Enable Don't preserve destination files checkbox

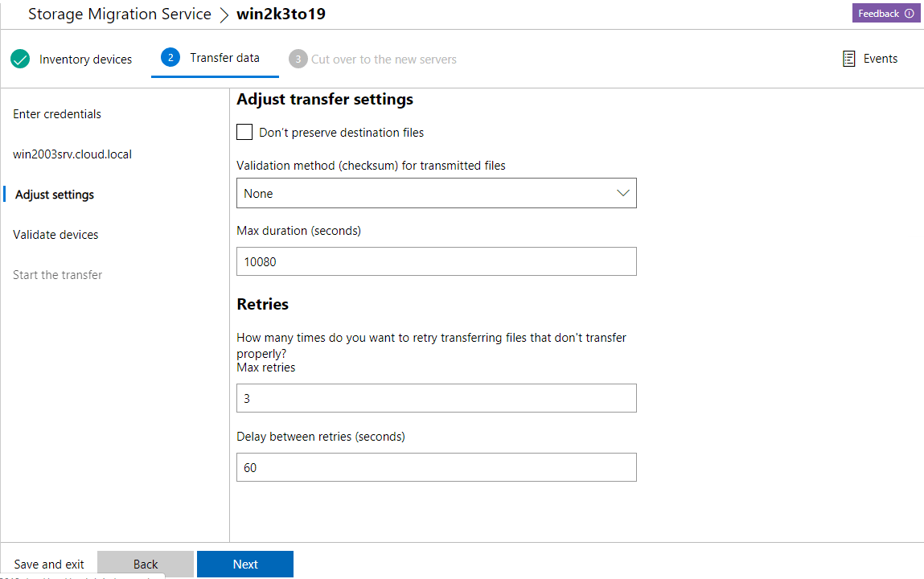pyautogui.click(x=244, y=132)
